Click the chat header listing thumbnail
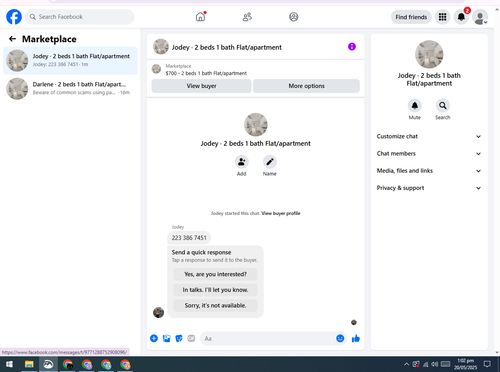The width and height of the screenshot is (500, 372). [x=161, y=47]
